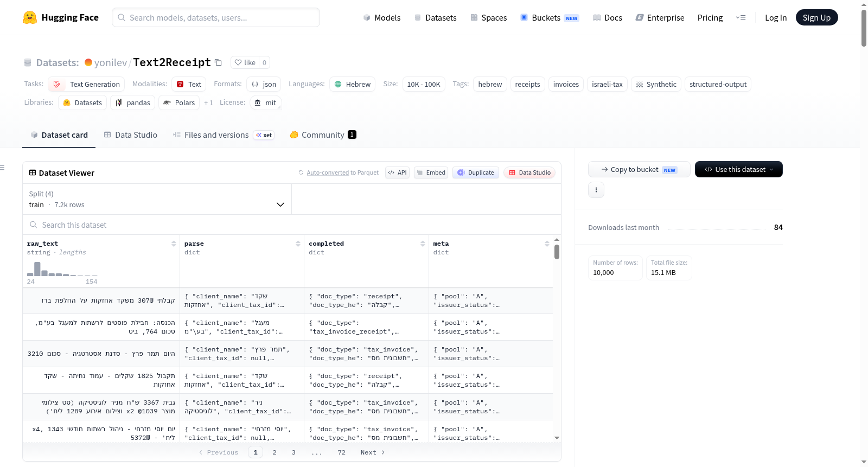Click the receipts tag
868x467 pixels.
tap(527, 84)
